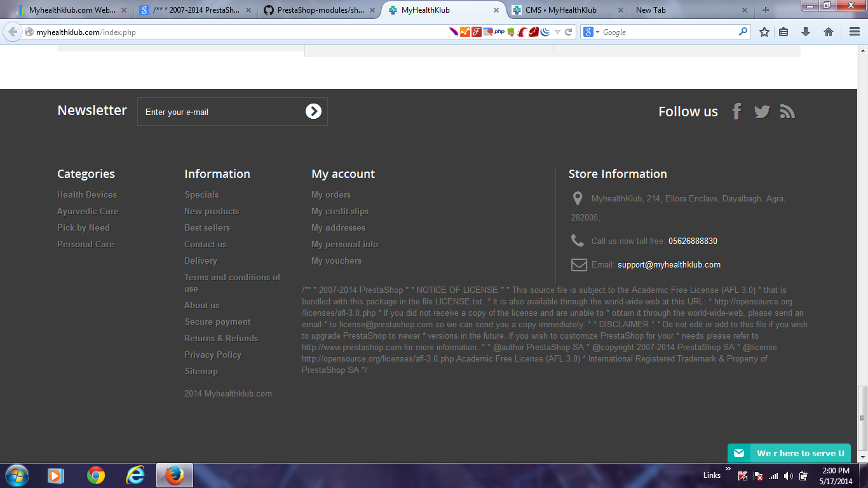Click the search magnifier icon
The image size is (868, 488).
pos(743,32)
